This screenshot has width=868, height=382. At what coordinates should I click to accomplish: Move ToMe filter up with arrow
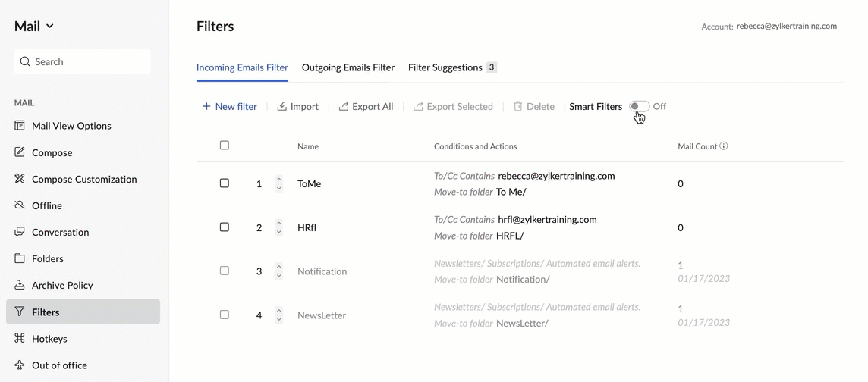pos(279,179)
